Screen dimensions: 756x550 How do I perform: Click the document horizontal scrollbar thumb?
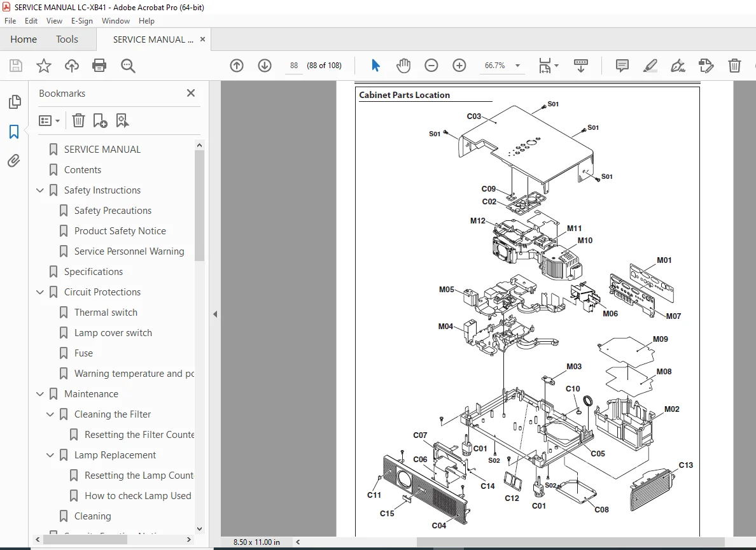(570, 542)
